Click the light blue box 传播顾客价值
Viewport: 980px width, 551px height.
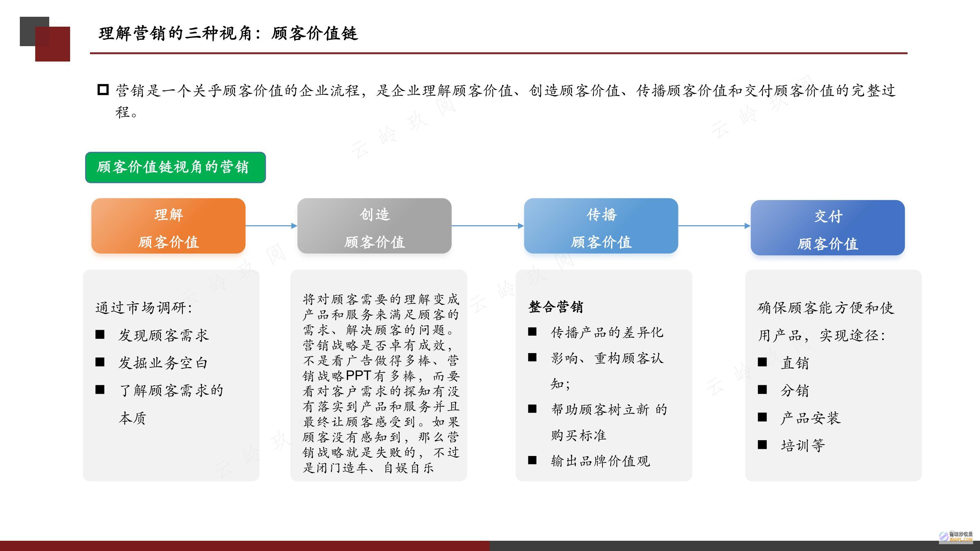601,226
